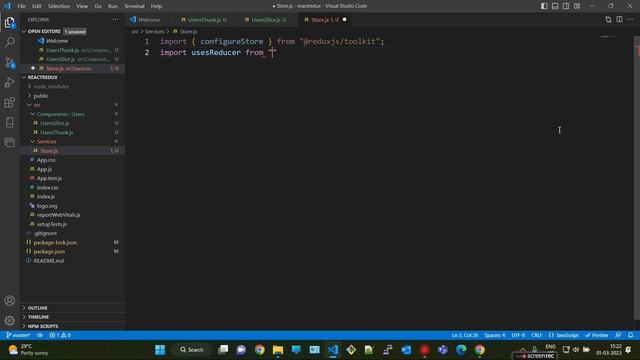
Task: Open the Manage gear in activity bar
Action: (10, 320)
